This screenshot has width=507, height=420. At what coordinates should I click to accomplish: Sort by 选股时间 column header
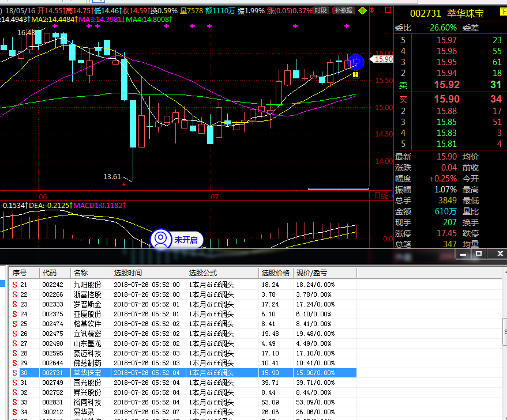pyautogui.click(x=149, y=273)
